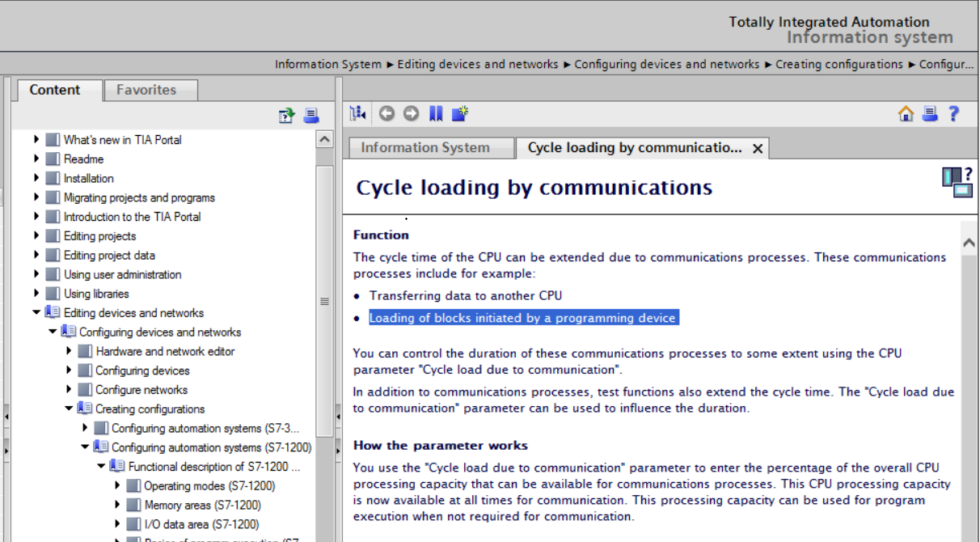This screenshot has height=542, width=980.
Task: Open the Home page with the house icon
Action: pyautogui.click(x=906, y=114)
